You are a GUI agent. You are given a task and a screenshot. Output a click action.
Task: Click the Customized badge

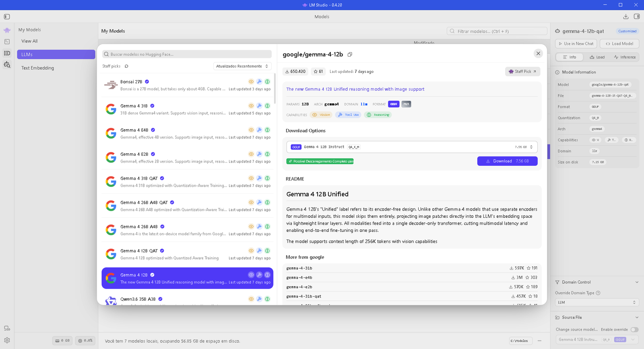(627, 31)
